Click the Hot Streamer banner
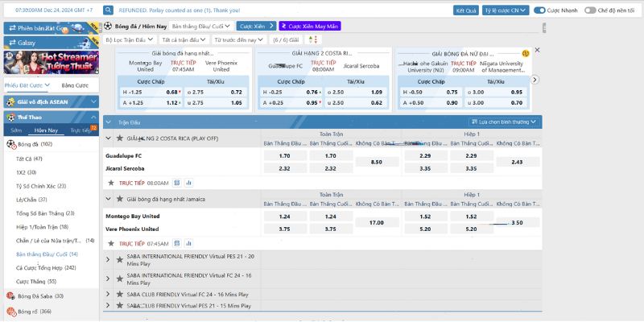The image size is (644, 322). click(x=51, y=62)
